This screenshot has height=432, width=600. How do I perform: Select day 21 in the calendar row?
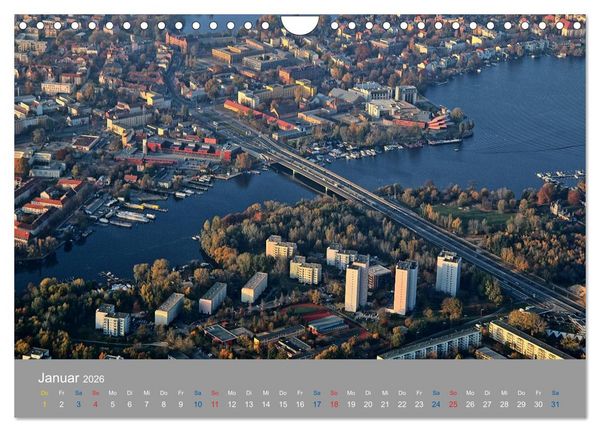point(385,404)
